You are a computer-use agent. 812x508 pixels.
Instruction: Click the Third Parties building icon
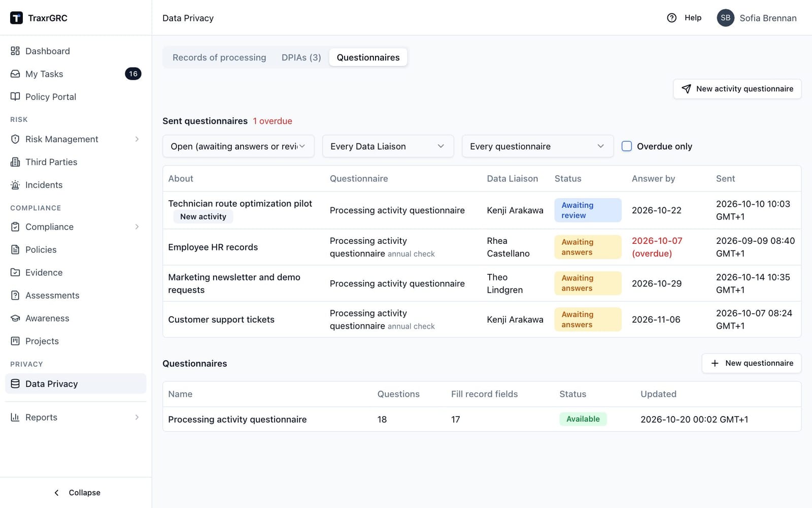(15, 162)
